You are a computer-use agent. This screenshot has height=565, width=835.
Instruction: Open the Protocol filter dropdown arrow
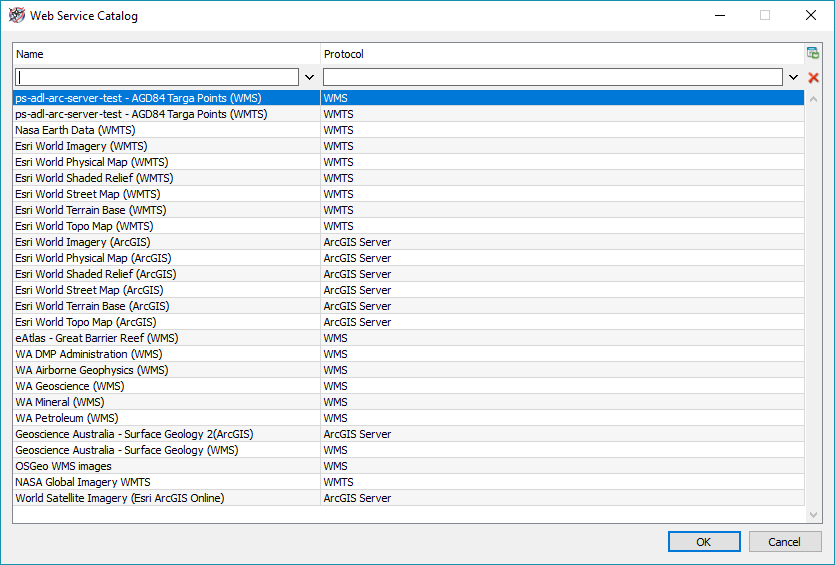tap(793, 77)
